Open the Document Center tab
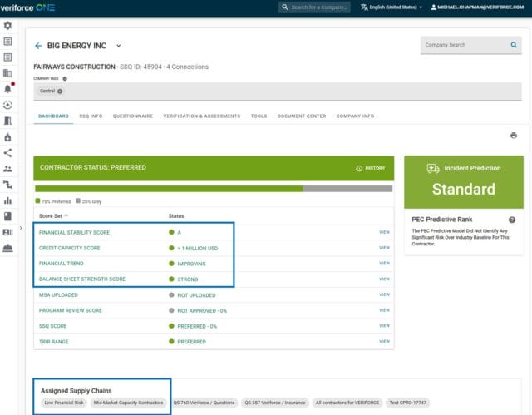 (302, 116)
